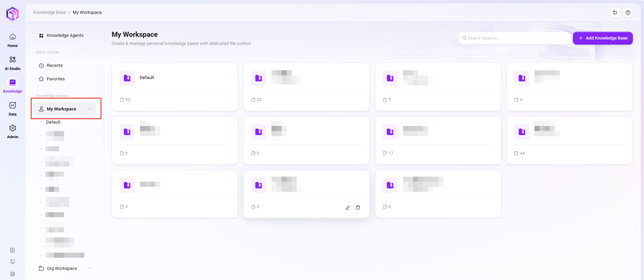Viewport: 644px width, 280px height.
Task: Go to the Data section
Action: [12, 109]
